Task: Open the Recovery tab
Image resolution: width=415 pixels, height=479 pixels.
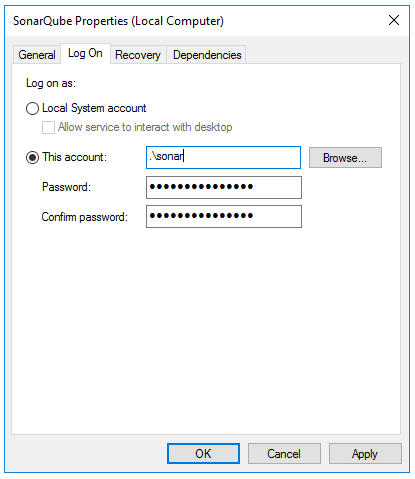Action: pyautogui.click(x=138, y=55)
